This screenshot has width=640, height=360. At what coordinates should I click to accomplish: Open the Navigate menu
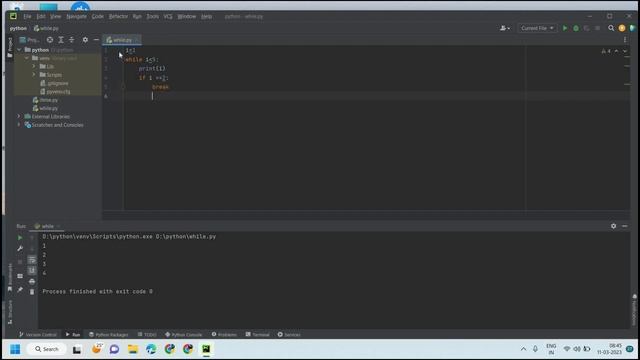pos(76,16)
